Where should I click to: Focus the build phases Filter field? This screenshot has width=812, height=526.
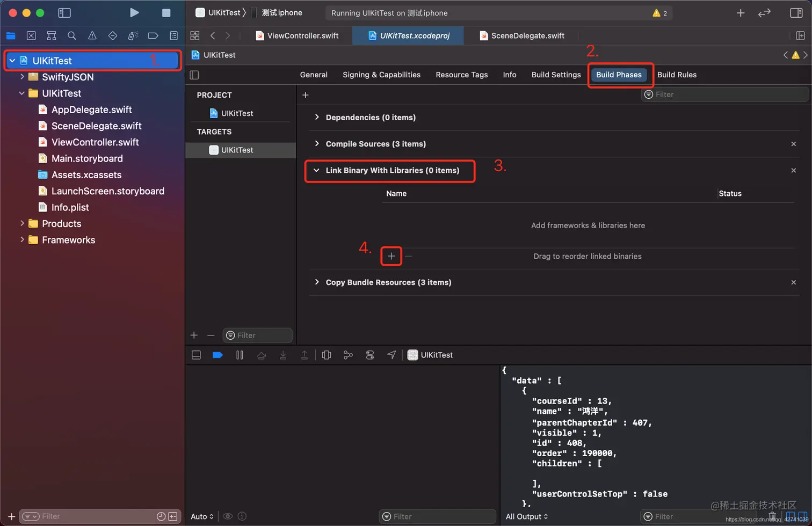click(x=725, y=94)
